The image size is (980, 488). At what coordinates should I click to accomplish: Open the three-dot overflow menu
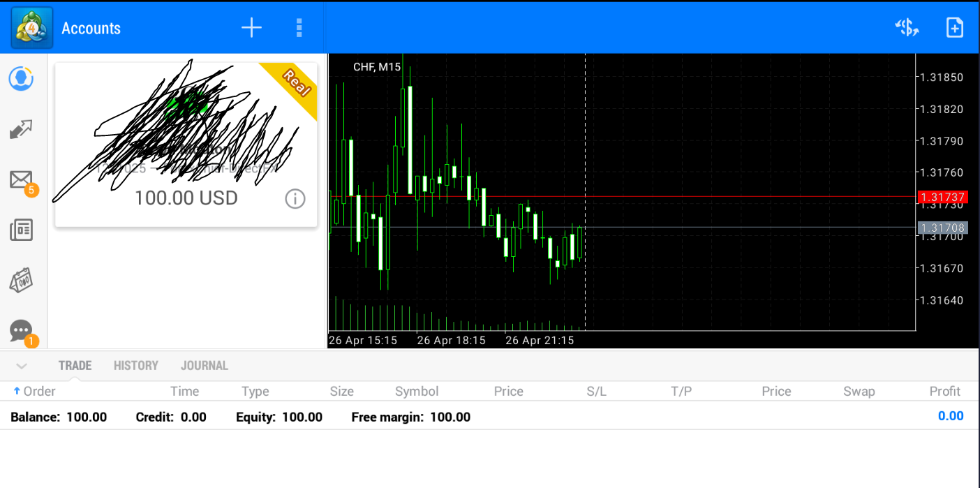[299, 28]
